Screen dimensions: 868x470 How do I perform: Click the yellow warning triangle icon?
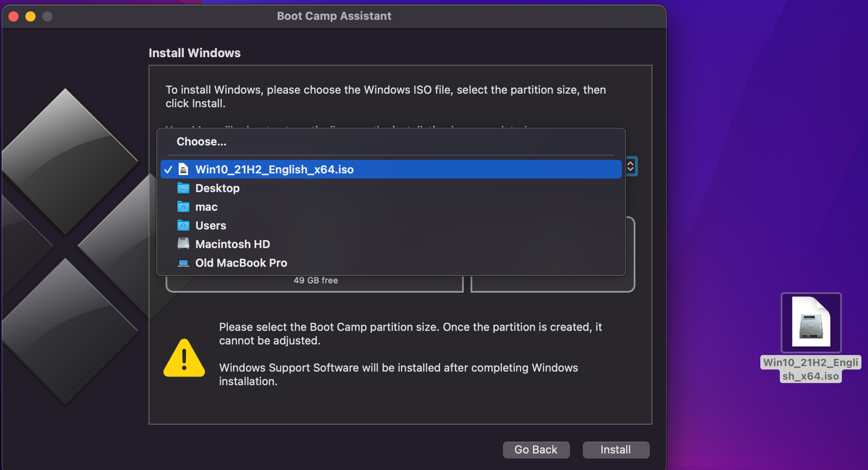pyautogui.click(x=184, y=358)
